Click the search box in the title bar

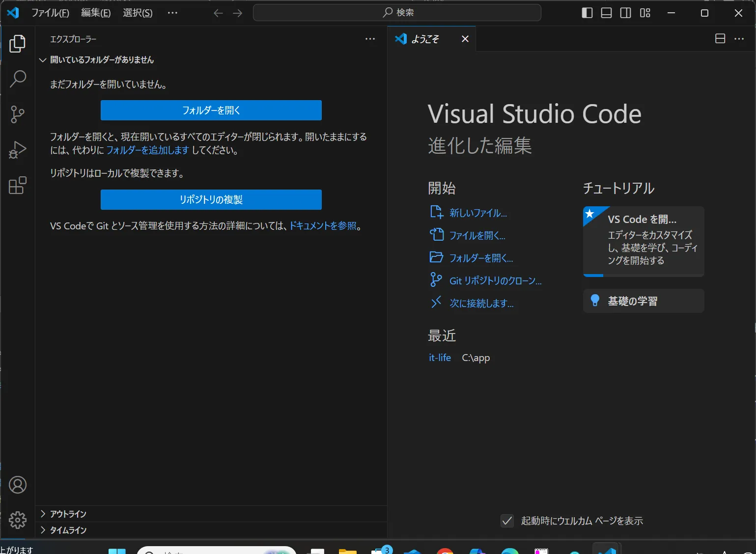[x=397, y=13]
